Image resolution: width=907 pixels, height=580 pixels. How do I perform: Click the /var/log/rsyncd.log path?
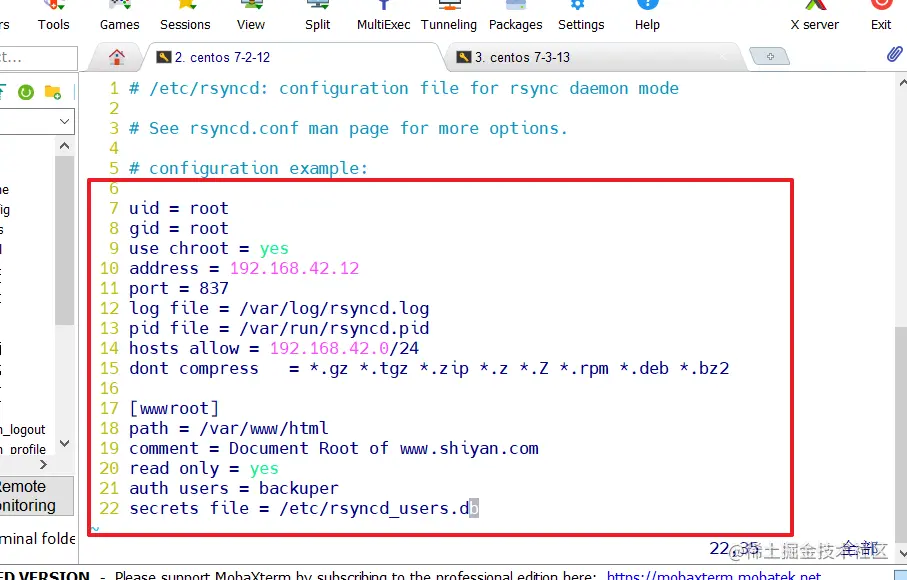point(334,308)
